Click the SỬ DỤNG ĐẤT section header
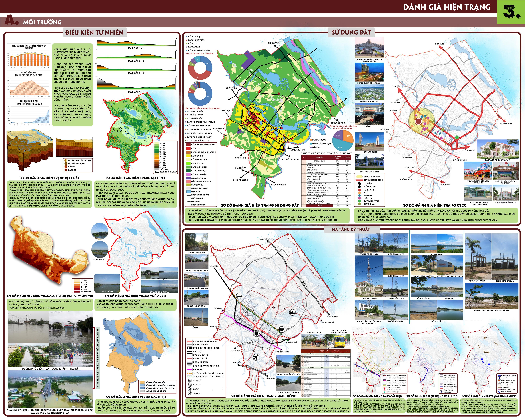The width and height of the screenshot is (525, 420). (351, 33)
